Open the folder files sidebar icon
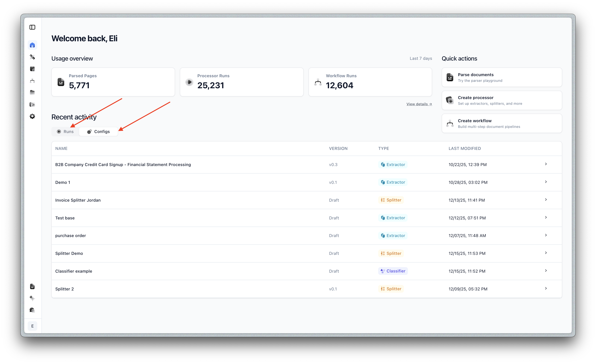This screenshot has height=364, width=596. tap(32, 92)
